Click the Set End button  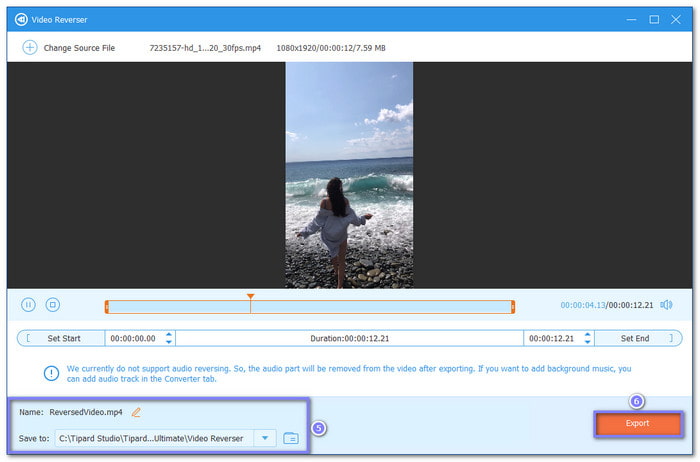click(638, 338)
